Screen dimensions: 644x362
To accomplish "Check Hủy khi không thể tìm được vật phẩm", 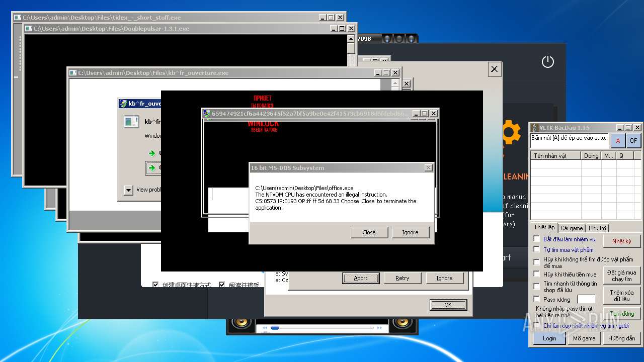I will click(536, 262).
